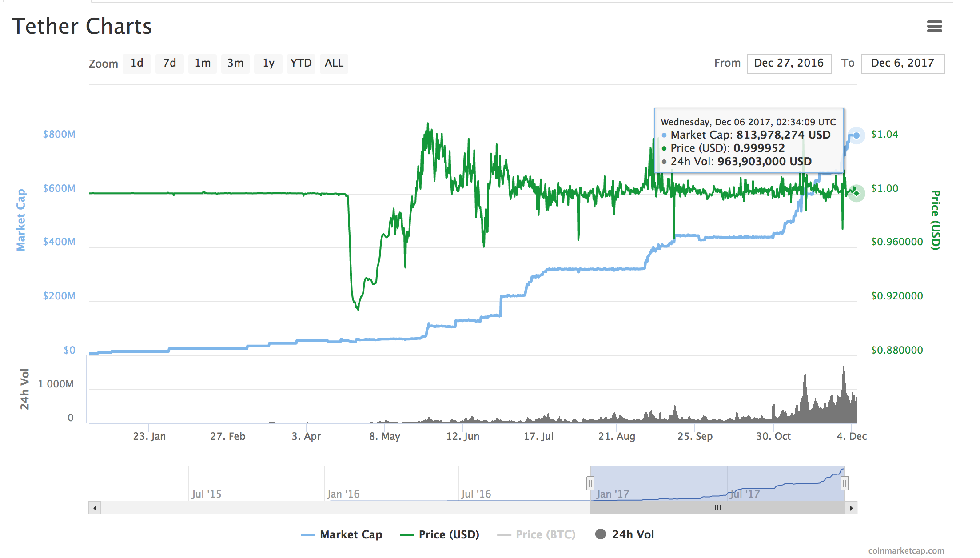
Task: Set zoom range to 1d
Action: point(137,63)
